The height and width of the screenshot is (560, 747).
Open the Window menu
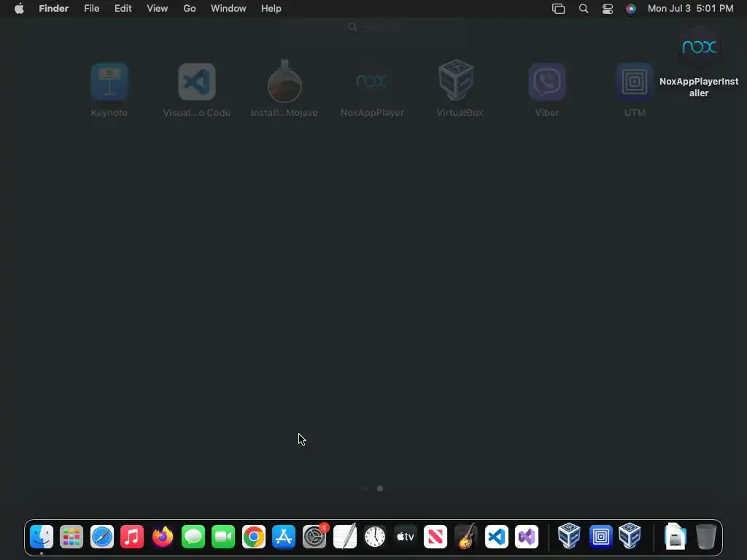(x=228, y=8)
